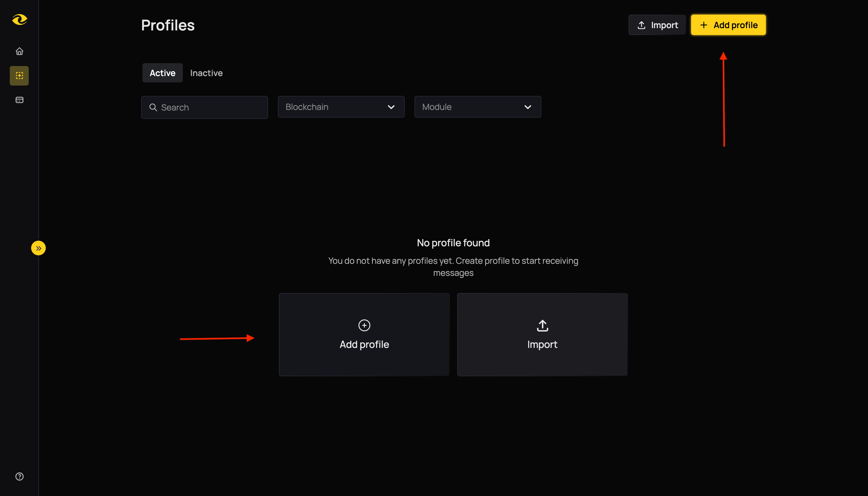Open the Billing section from the sidebar
Viewport: 868px width, 496px height.
19,100
